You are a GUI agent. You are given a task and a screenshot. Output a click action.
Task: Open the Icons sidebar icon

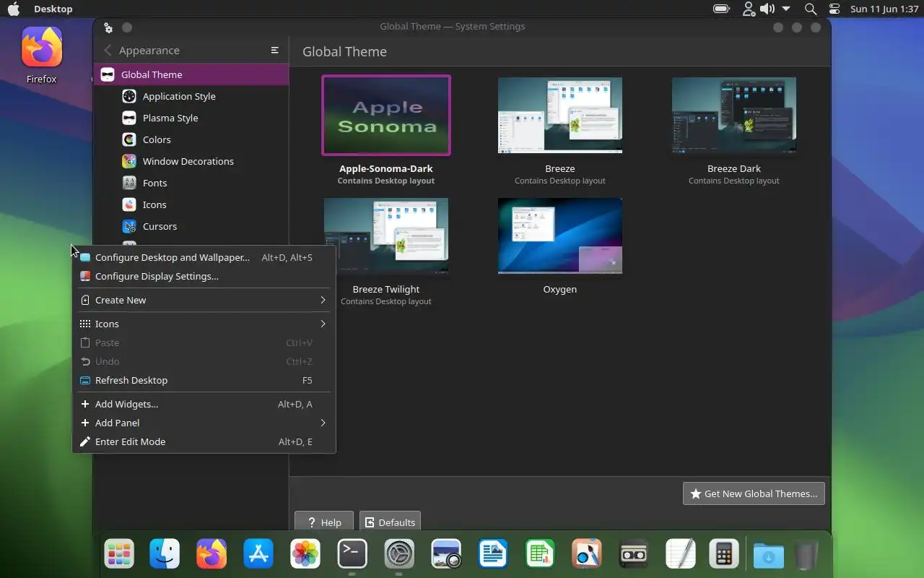(129, 204)
